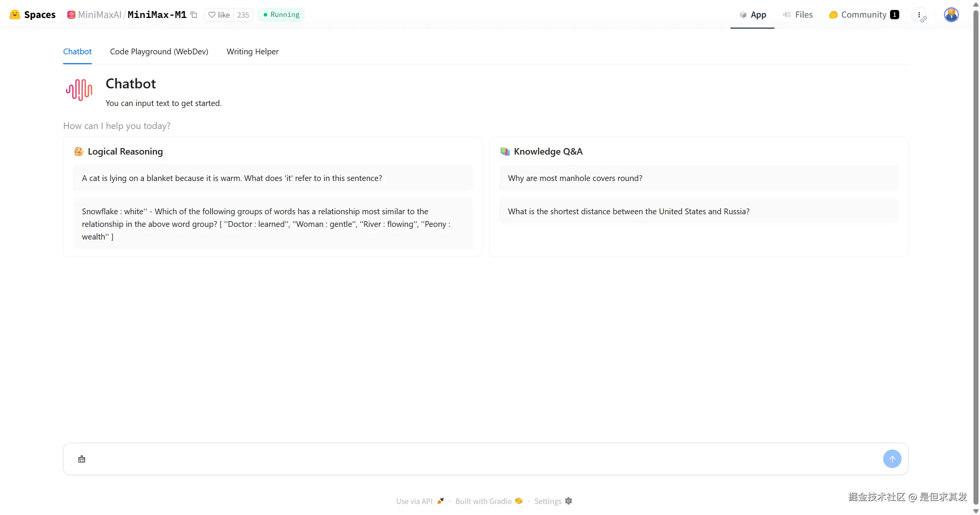Copy the space name with copy icon
The width and height of the screenshot is (980, 515).
pos(194,15)
